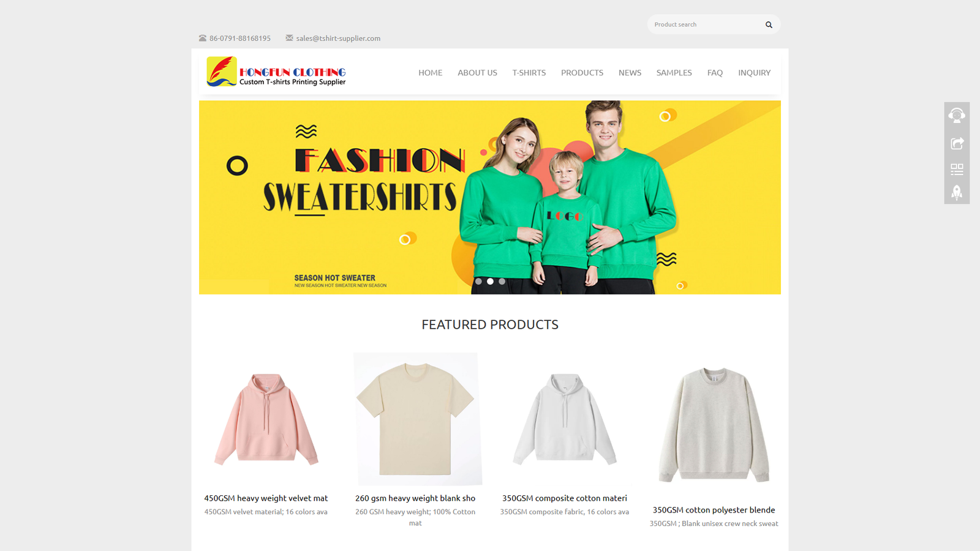Viewport: 980px width, 551px height.
Task: Click the 350GSM cotton polyester sweatshirt title
Action: [714, 510]
